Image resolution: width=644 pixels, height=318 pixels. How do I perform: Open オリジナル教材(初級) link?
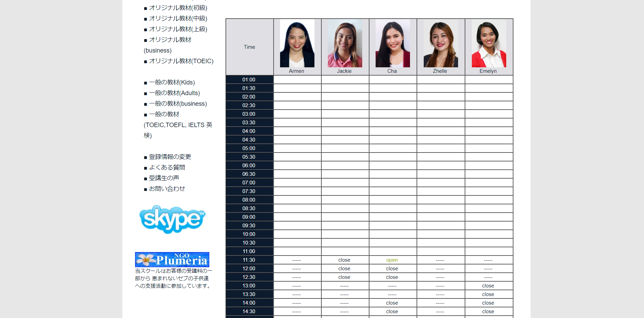[178, 8]
